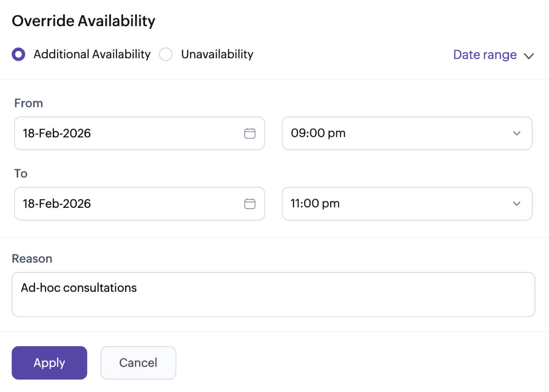Viewport: 549px width, 392px height.
Task: Click the "Override Availability" heading
Action: [84, 21]
